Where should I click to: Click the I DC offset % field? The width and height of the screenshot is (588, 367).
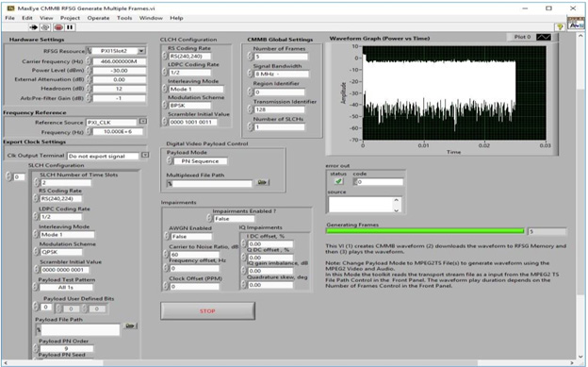pos(270,244)
